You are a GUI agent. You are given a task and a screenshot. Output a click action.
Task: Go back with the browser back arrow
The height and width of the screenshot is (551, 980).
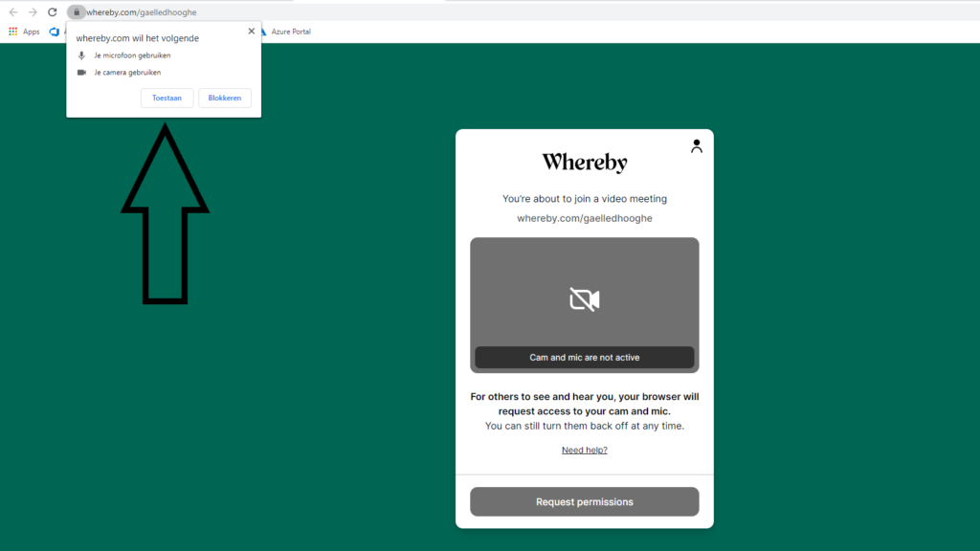coord(13,11)
